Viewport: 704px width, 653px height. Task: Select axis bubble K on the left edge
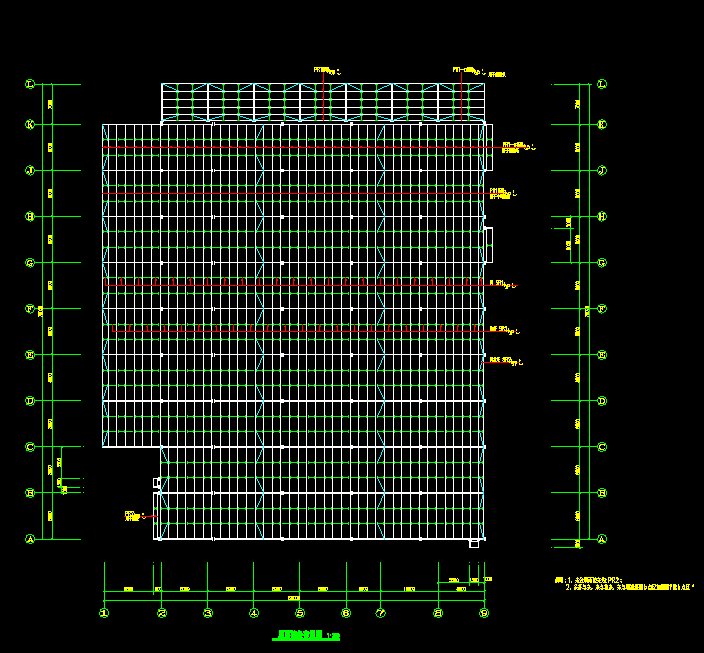tap(30, 126)
